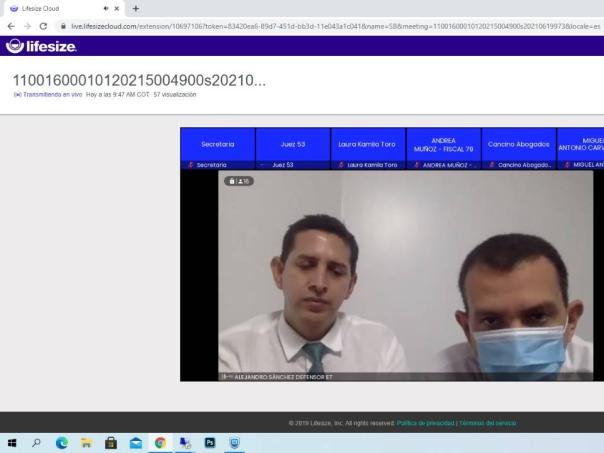This screenshot has height=453, width=604.
Task: Click the padlock icon in the address bar
Action: click(x=63, y=25)
